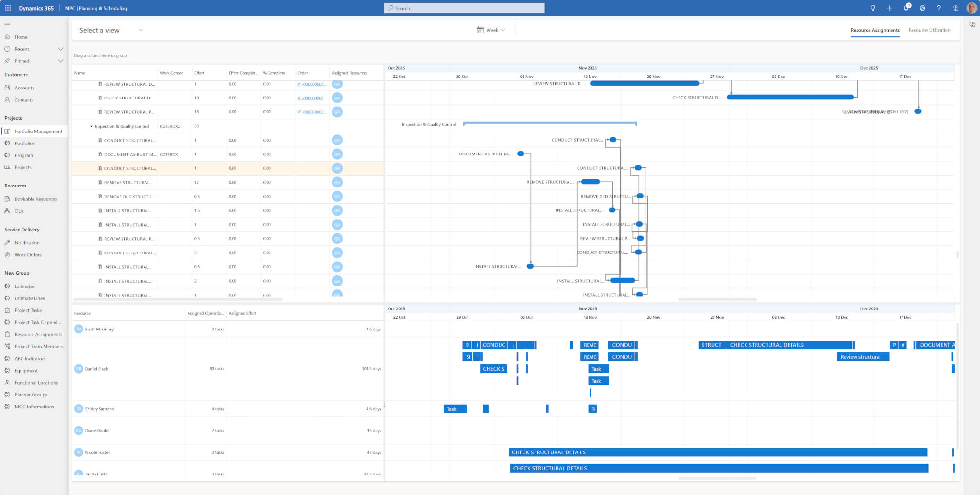
Task: Click the Effort column header
Action: click(x=199, y=73)
